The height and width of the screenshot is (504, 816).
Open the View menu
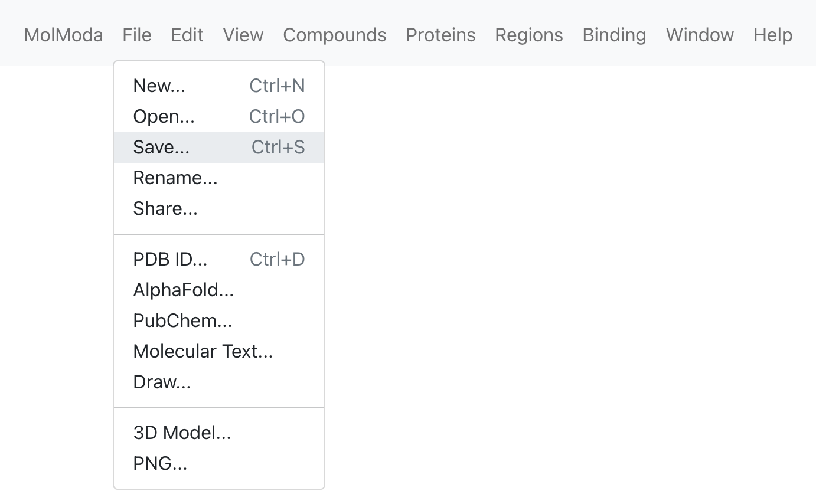pyautogui.click(x=243, y=35)
